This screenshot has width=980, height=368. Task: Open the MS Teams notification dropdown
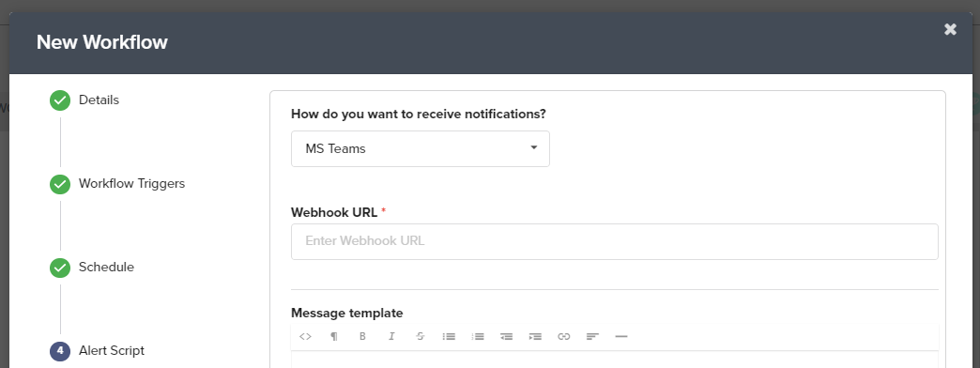coord(420,148)
